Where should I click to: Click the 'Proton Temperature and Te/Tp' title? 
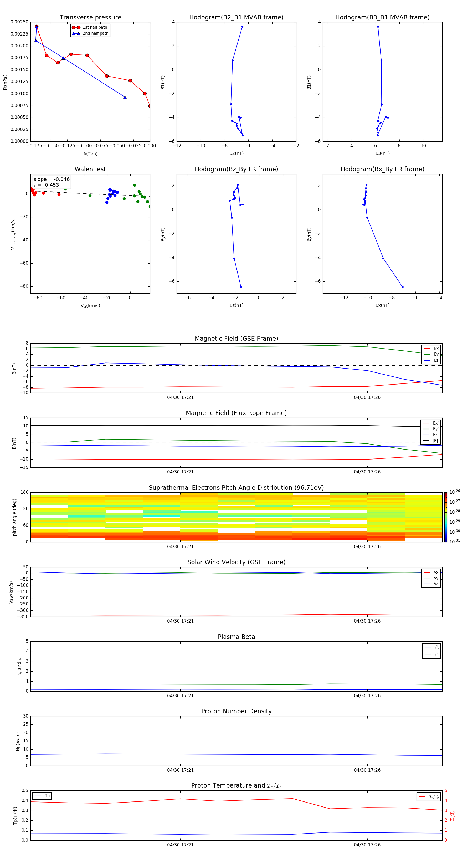pos(236,786)
